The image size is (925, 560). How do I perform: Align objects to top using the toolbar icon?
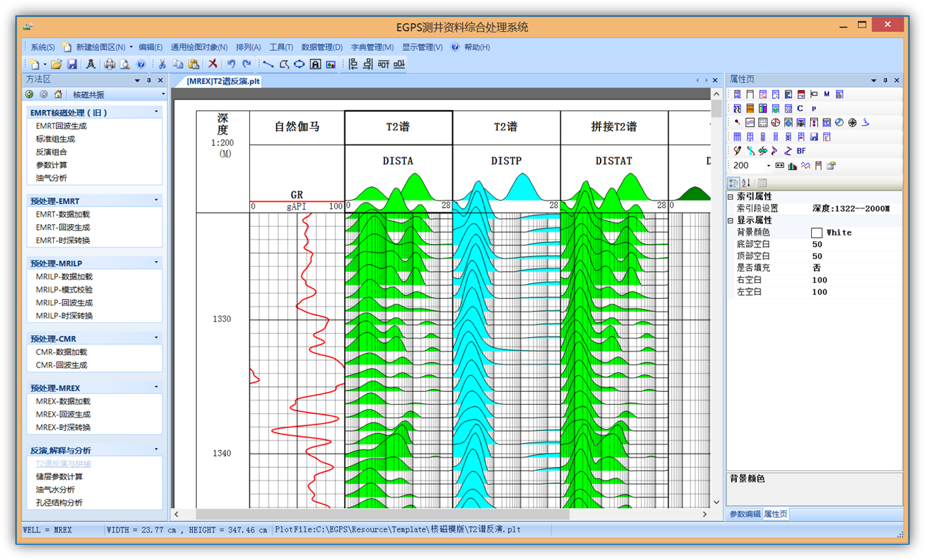coord(383,64)
